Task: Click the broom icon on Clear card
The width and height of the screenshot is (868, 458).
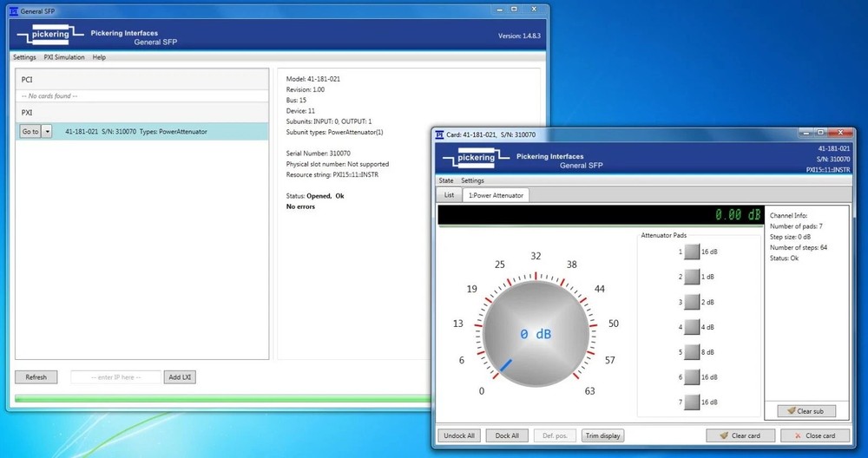Action: click(724, 435)
